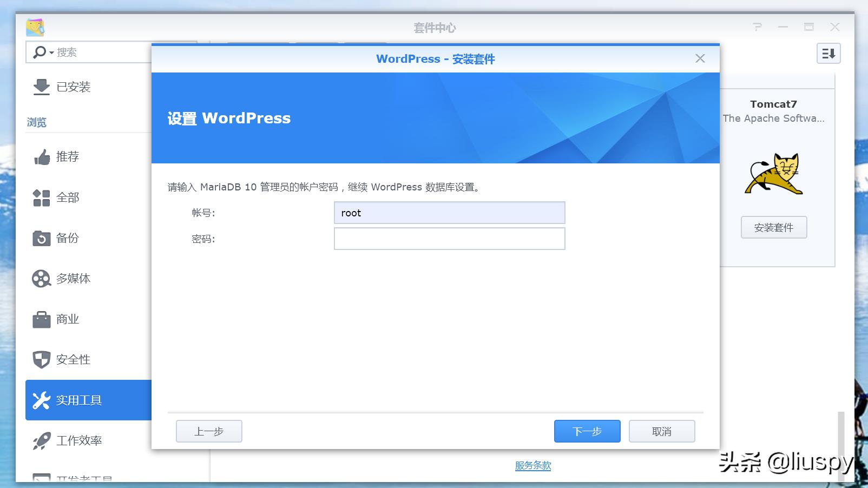Select the 多媒体 (Multimedia) category icon
This screenshot has width=868, height=488.
tap(42, 279)
